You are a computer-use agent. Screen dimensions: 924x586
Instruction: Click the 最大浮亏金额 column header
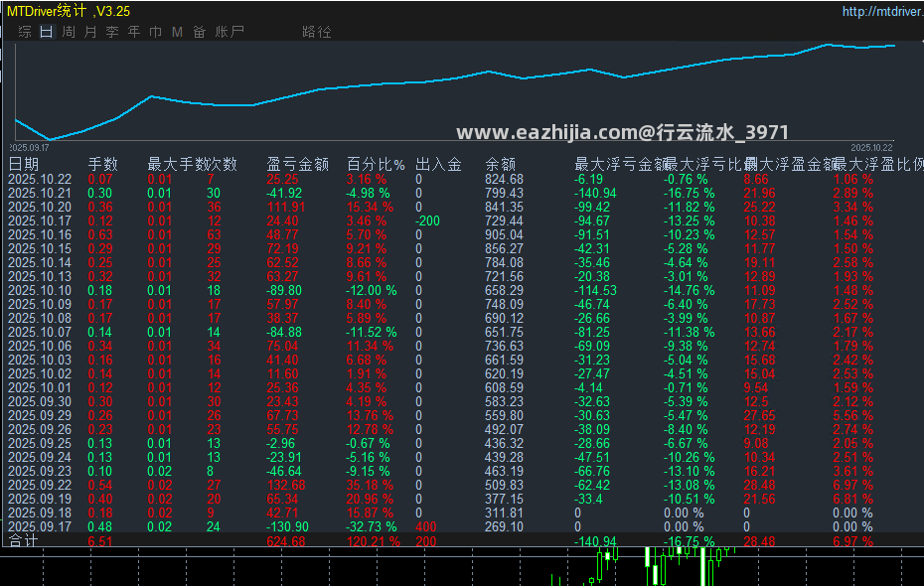point(620,164)
